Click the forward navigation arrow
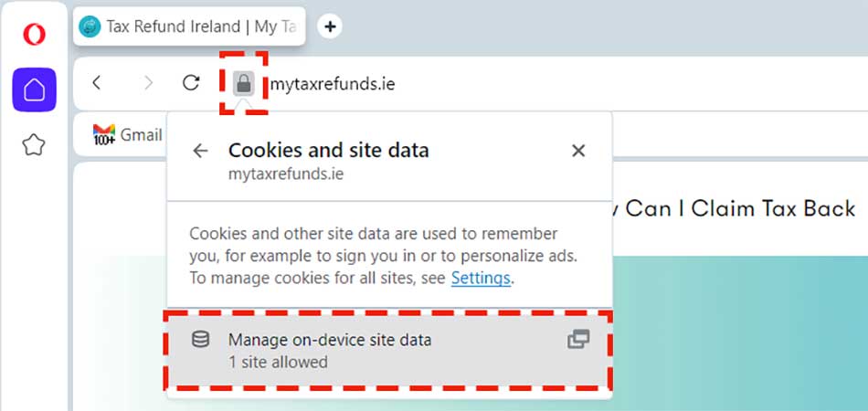This screenshot has width=868, height=411. (149, 83)
